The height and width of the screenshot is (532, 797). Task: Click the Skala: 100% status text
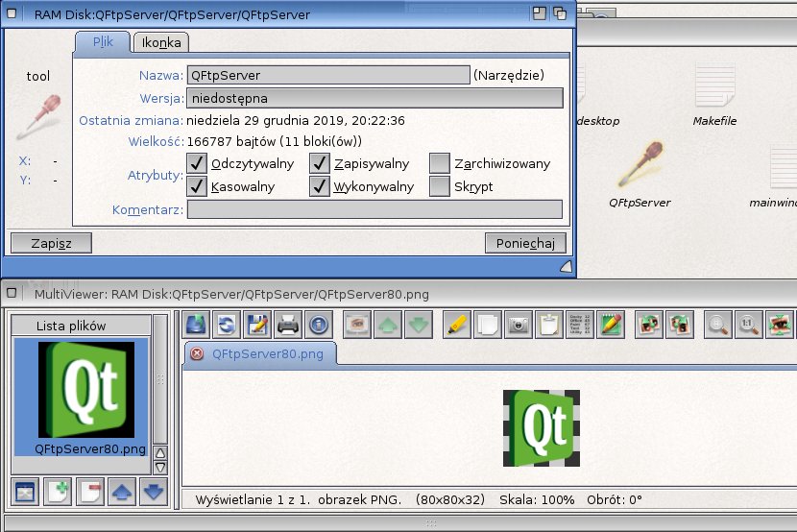tap(537, 500)
